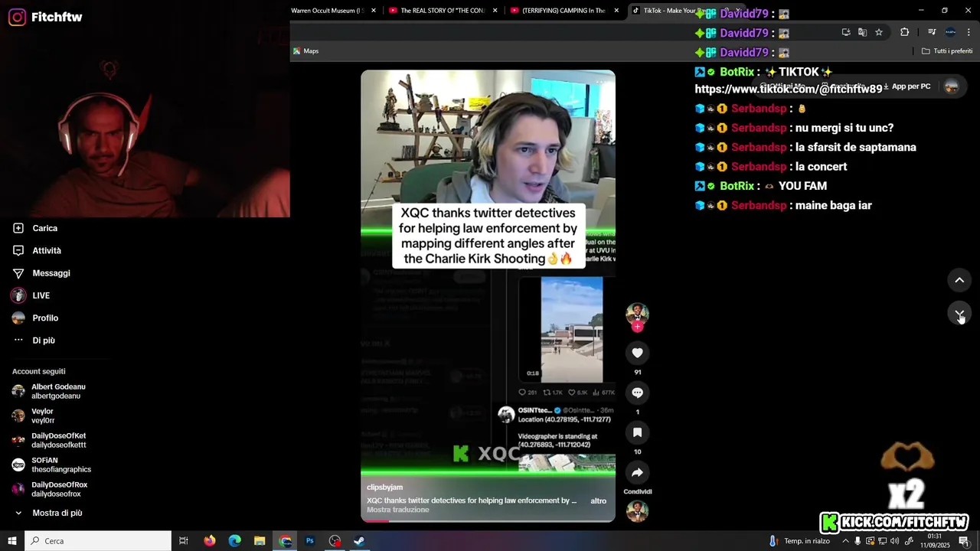The height and width of the screenshot is (551, 980).
Task: Expand caption with altro link
Action: click(599, 501)
